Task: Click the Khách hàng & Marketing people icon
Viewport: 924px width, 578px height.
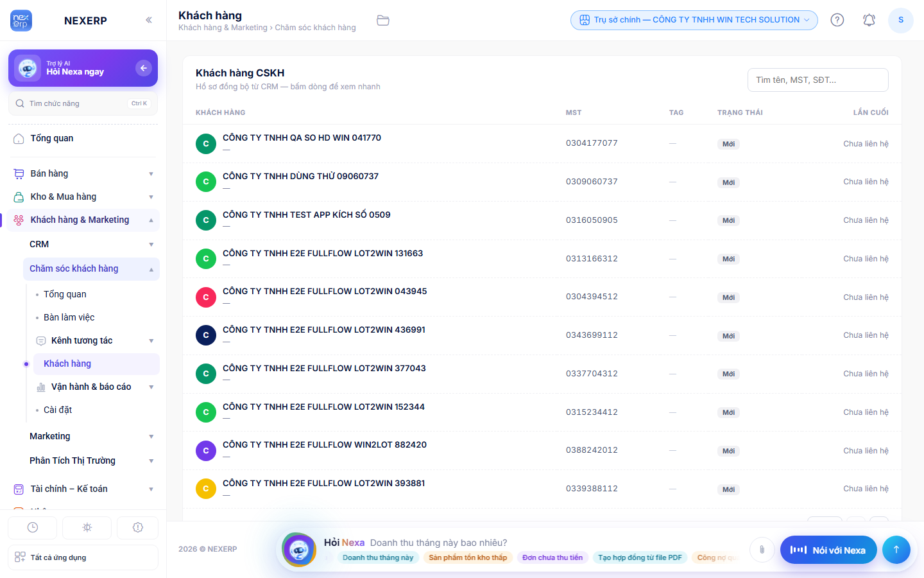Action: click(19, 220)
